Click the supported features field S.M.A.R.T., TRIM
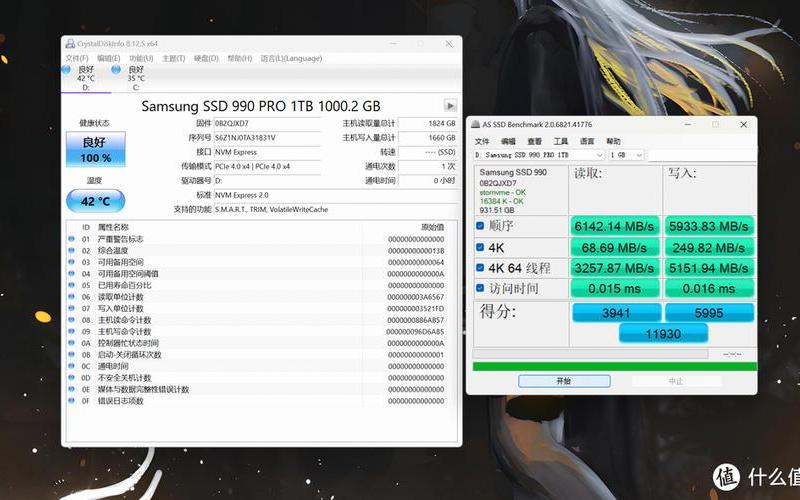The image size is (800, 500). coord(335,209)
